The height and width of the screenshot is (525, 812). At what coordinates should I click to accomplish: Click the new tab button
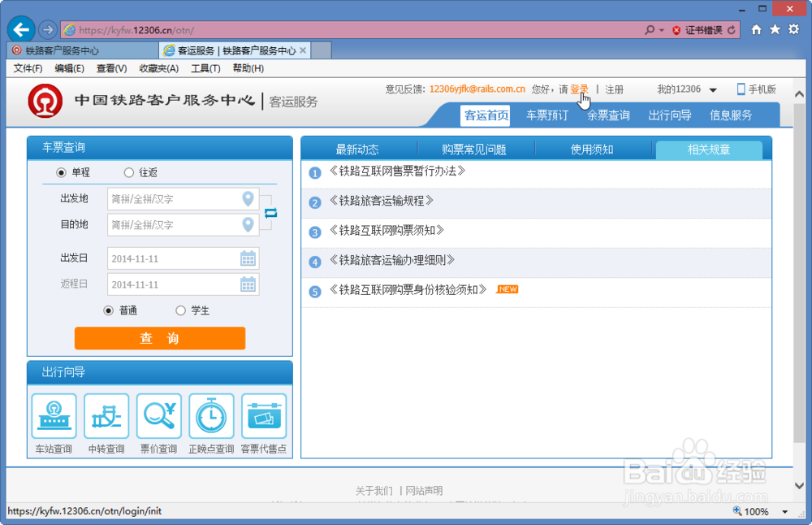tap(321, 50)
